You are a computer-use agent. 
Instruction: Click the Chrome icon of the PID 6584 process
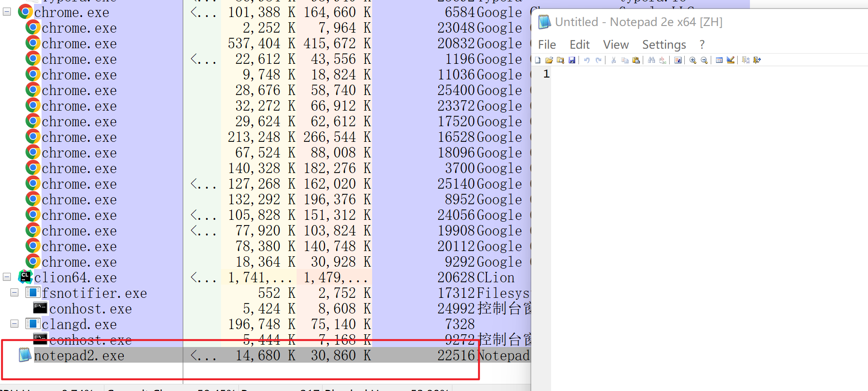pos(25,11)
